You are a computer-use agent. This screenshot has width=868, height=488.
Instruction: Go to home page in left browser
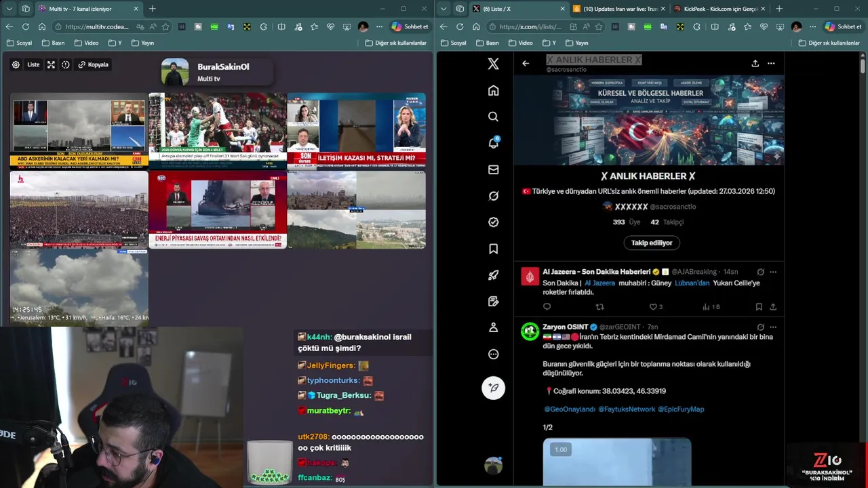(42, 26)
